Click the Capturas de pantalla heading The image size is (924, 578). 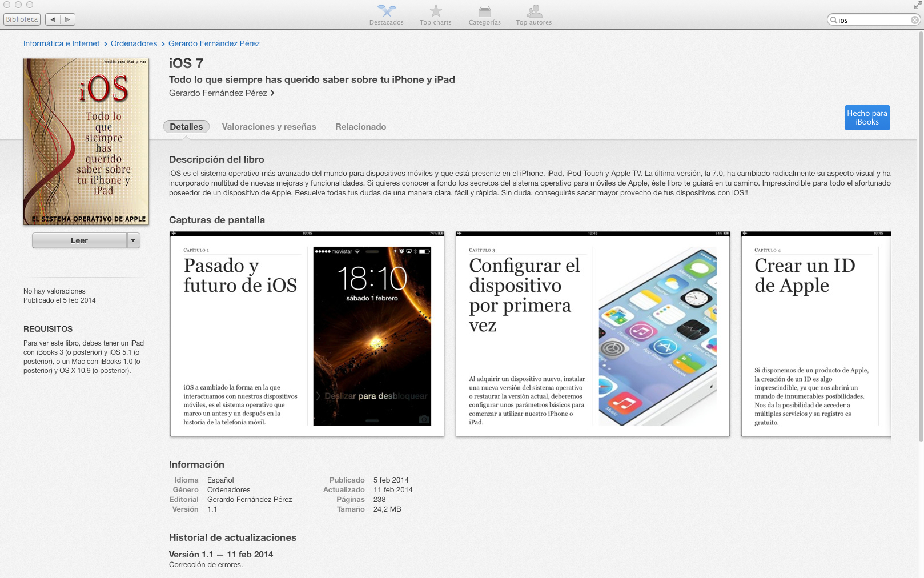[x=217, y=220]
